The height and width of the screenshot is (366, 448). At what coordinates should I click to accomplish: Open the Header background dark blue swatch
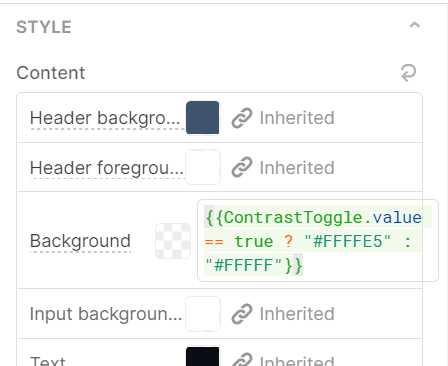(x=203, y=118)
